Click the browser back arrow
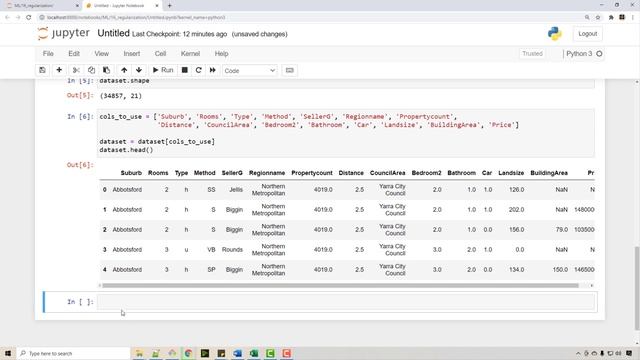The height and width of the screenshot is (360, 640). point(7,18)
